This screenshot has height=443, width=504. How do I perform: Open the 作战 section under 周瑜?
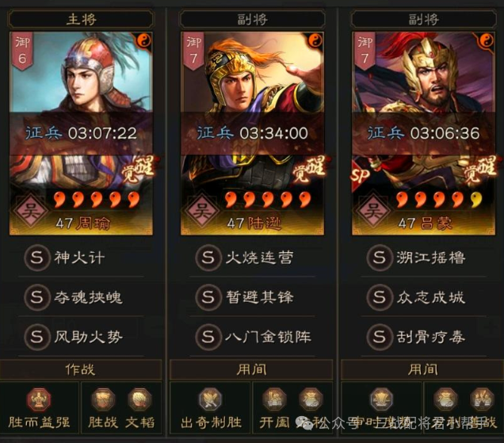tap(81, 370)
